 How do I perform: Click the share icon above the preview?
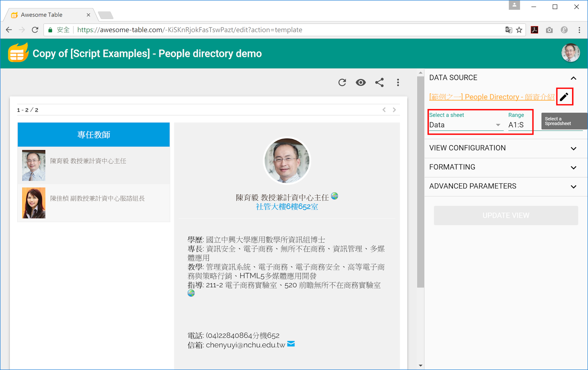click(380, 82)
